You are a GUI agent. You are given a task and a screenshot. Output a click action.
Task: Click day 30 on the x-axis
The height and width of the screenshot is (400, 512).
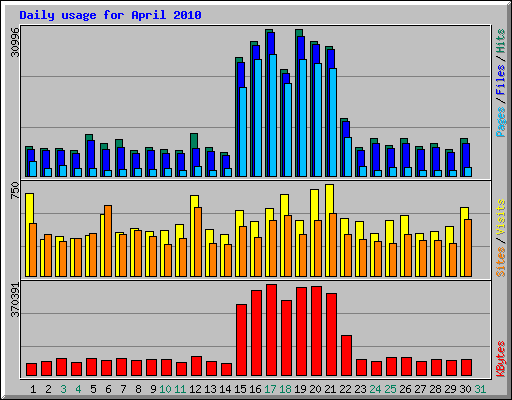point(465,389)
